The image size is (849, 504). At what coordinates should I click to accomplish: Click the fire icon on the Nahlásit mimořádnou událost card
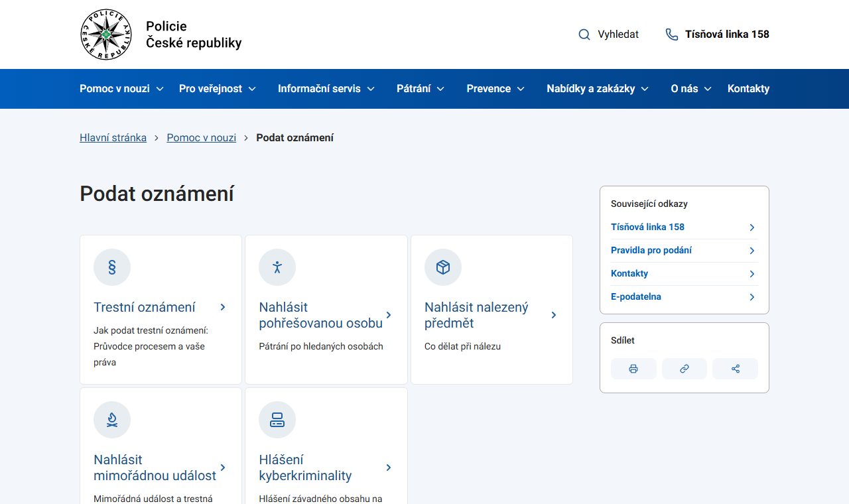tap(112, 420)
